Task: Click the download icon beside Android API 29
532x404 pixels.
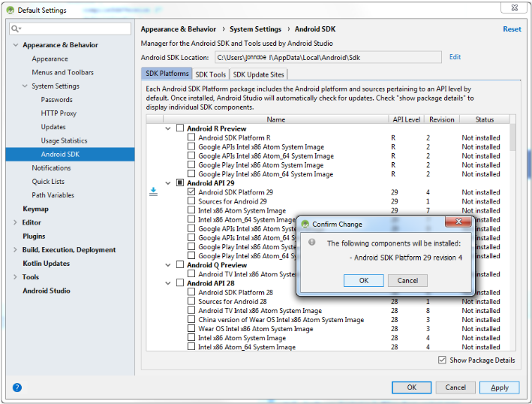Action: point(153,192)
